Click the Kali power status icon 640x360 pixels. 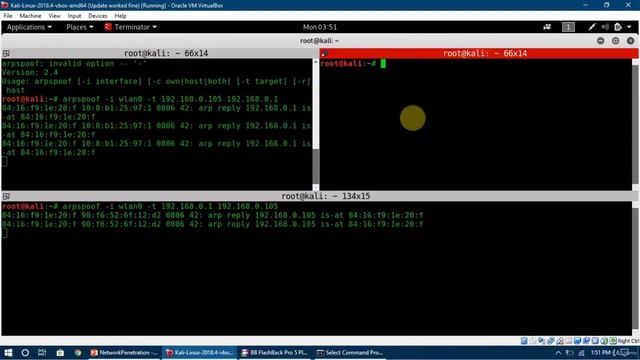618,27
